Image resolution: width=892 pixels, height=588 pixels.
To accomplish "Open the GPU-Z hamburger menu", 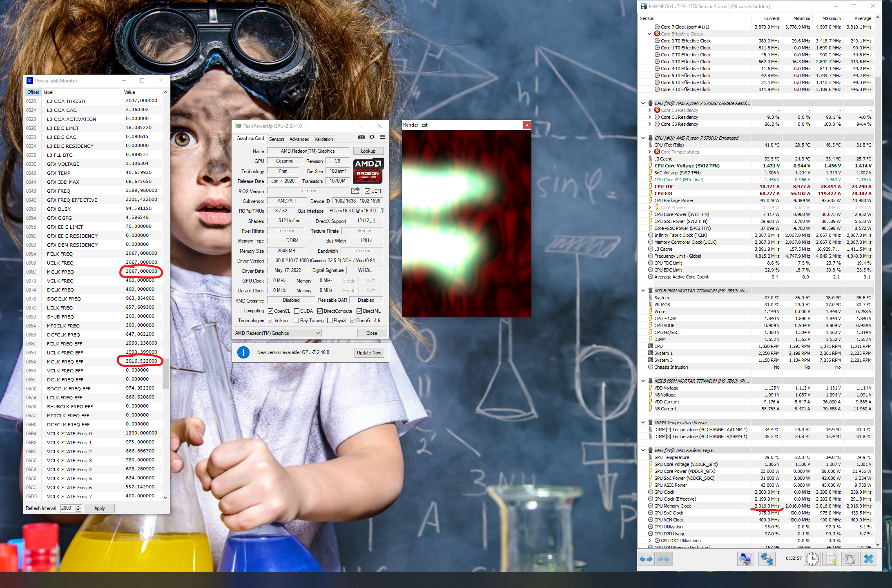I will [x=382, y=137].
